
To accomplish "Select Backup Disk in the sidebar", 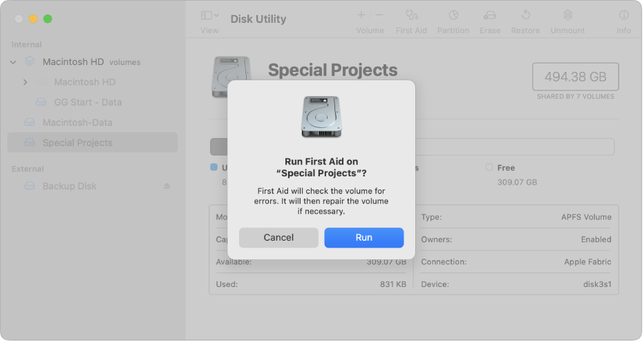I will coord(69,187).
